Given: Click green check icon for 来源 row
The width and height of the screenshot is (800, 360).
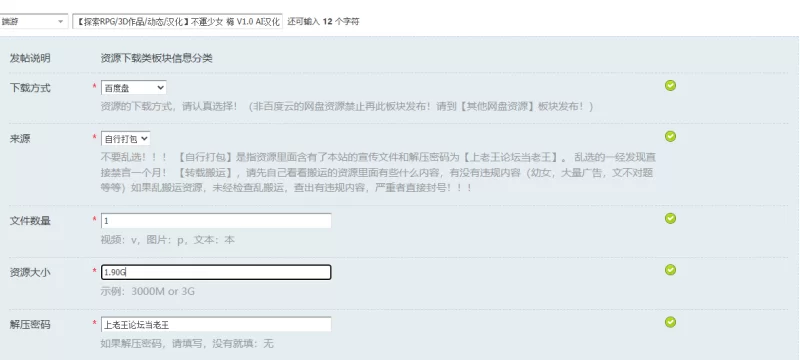Looking at the screenshot, I should [670, 136].
